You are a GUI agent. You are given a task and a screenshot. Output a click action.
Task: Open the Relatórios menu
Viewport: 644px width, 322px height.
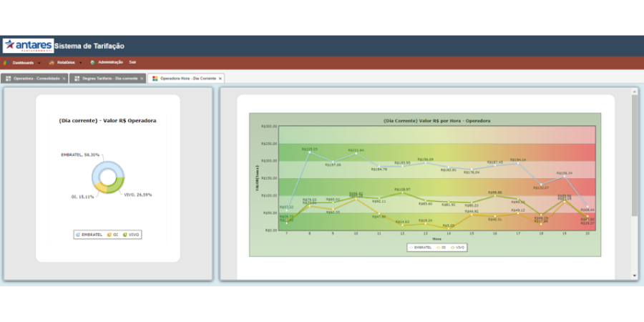pyautogui.click(x=66, y=62)
